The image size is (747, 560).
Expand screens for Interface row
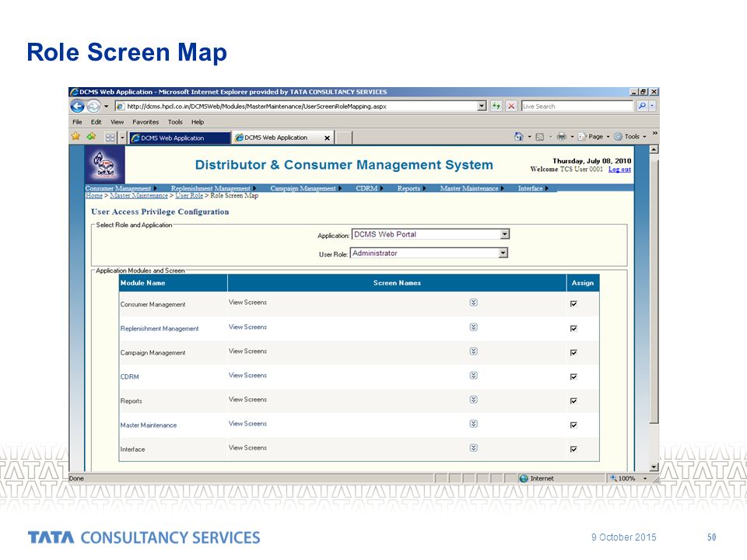474,448
